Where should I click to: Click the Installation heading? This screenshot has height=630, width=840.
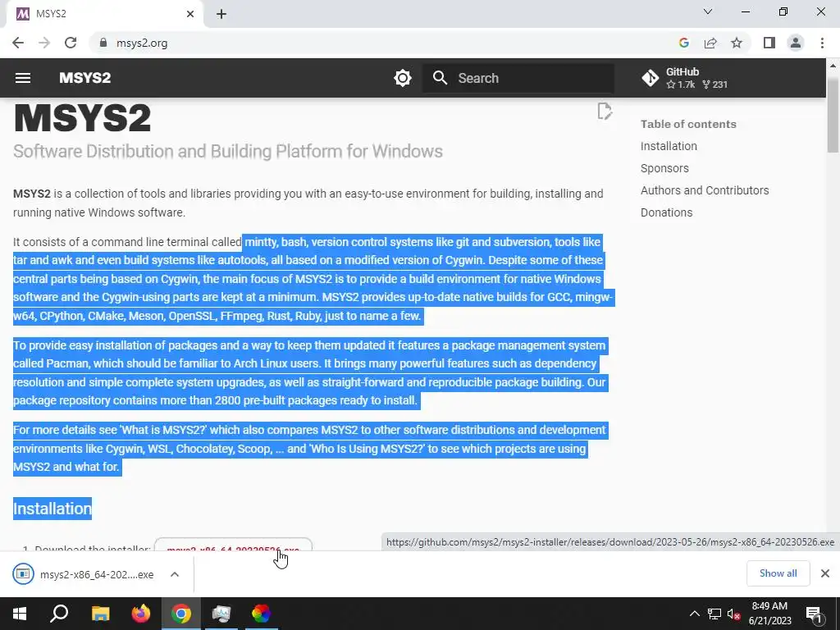[x=52, y=509]
